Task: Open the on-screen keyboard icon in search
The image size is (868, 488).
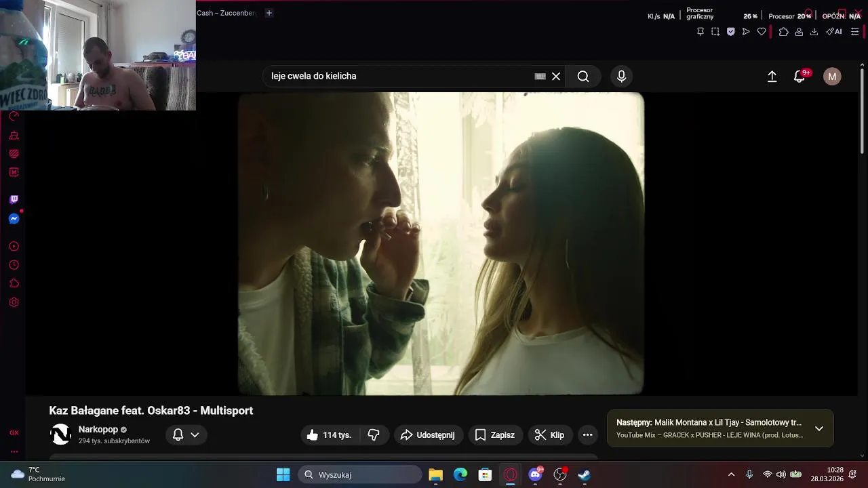Action: click(x=540, y=77)
